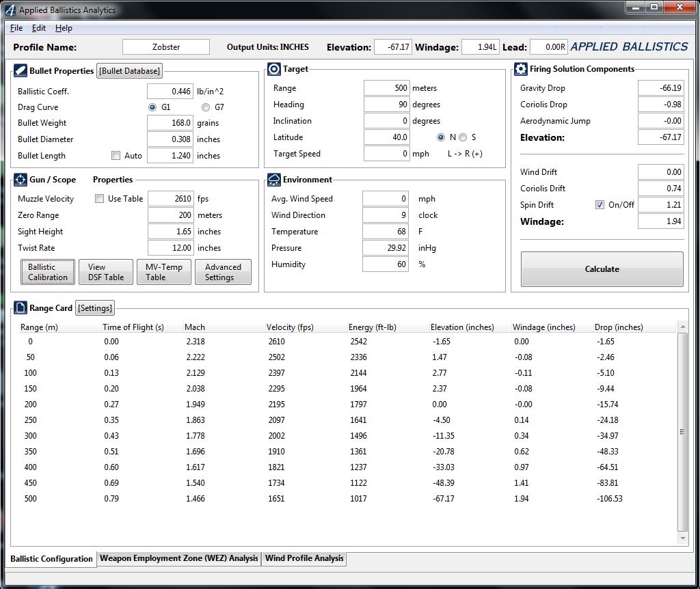
Task: Click range card scroll up arrow
Action: [x=683, y=327]
